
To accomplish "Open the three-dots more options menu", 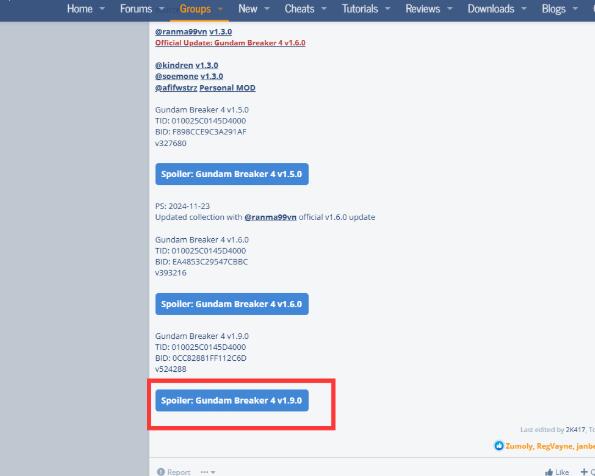I will 208,472.
